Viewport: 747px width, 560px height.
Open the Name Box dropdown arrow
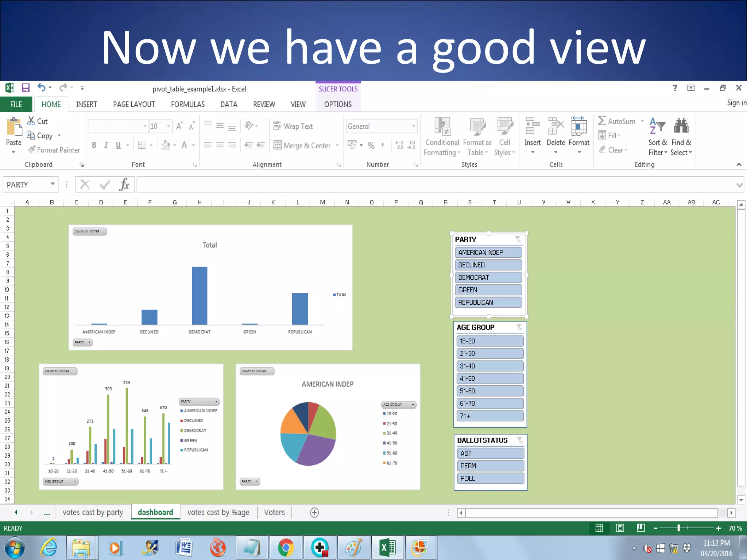point(53,184)
